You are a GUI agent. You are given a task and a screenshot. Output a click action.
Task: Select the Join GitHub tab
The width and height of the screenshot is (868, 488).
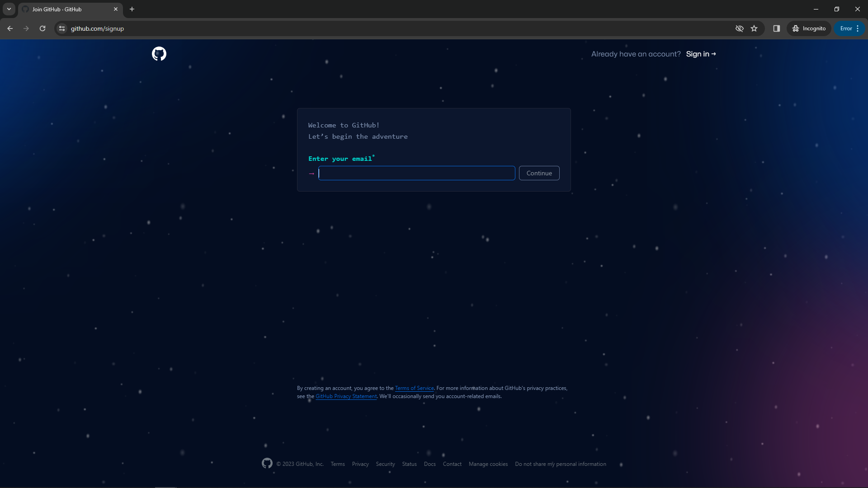click(70, 9)
